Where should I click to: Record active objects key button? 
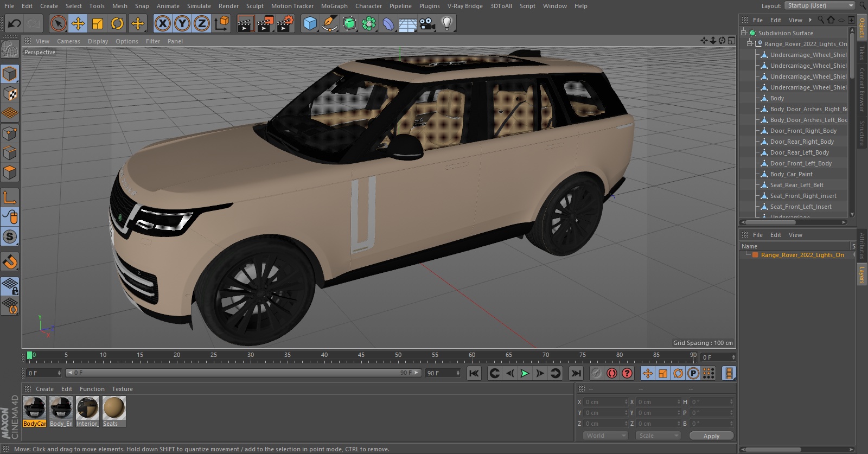click(597, 373)
